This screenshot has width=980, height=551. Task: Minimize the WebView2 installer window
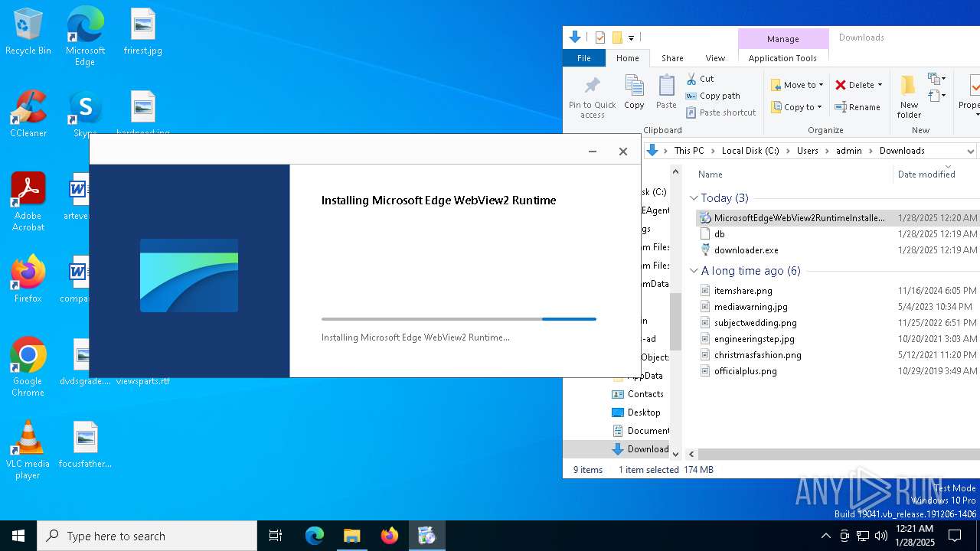click(593, 152)
